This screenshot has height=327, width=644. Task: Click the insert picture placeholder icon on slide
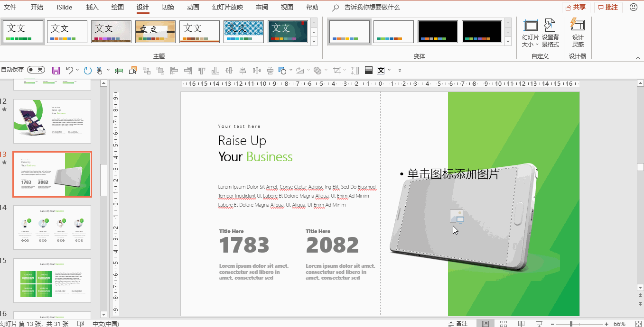click(x=457, y=216)
